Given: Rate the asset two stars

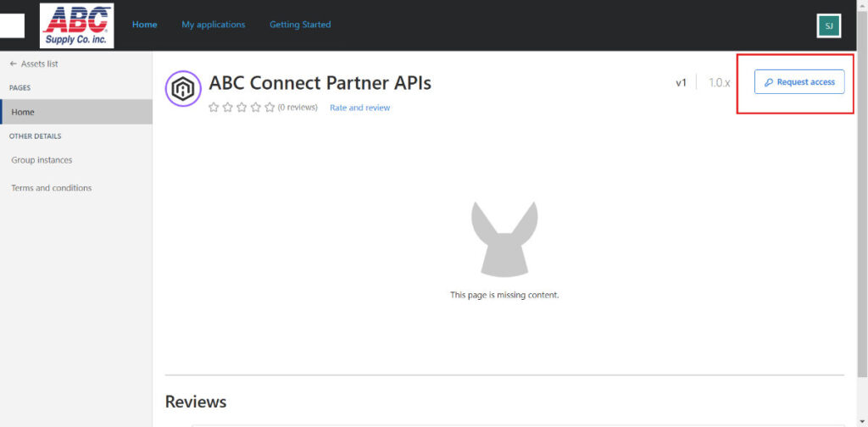Looking at the screenshot, I should pyautogui.click(x=227, y=108).
